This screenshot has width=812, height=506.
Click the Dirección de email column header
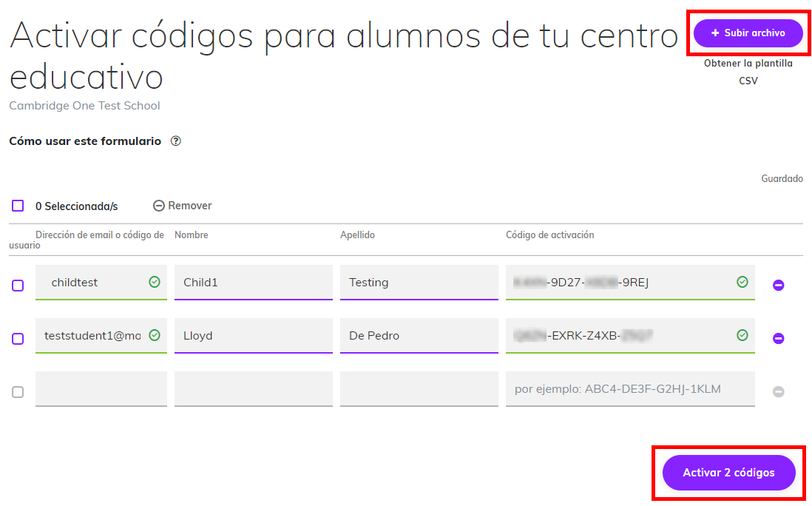click(x=87, y=240)
